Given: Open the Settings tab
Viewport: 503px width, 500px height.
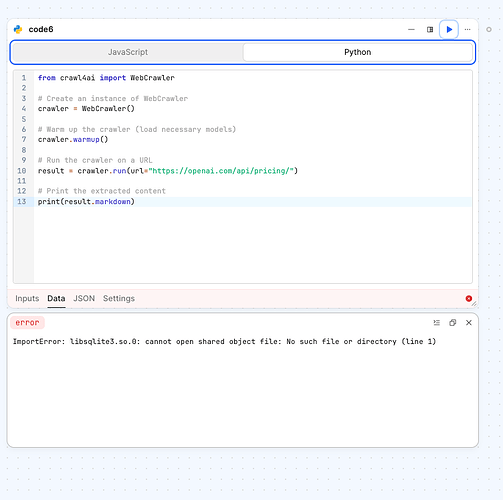Looking at the screenshot, I should coord(119,298).
